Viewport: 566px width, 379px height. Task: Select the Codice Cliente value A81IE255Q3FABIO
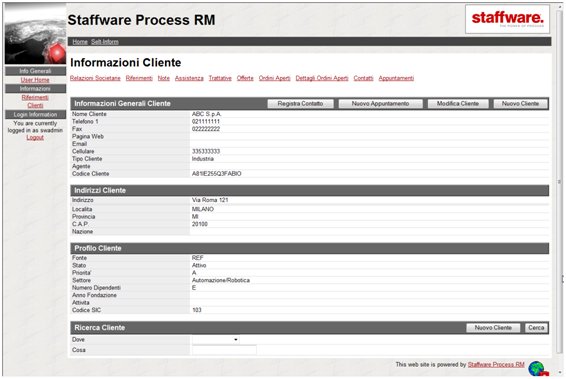coord(217,174)
